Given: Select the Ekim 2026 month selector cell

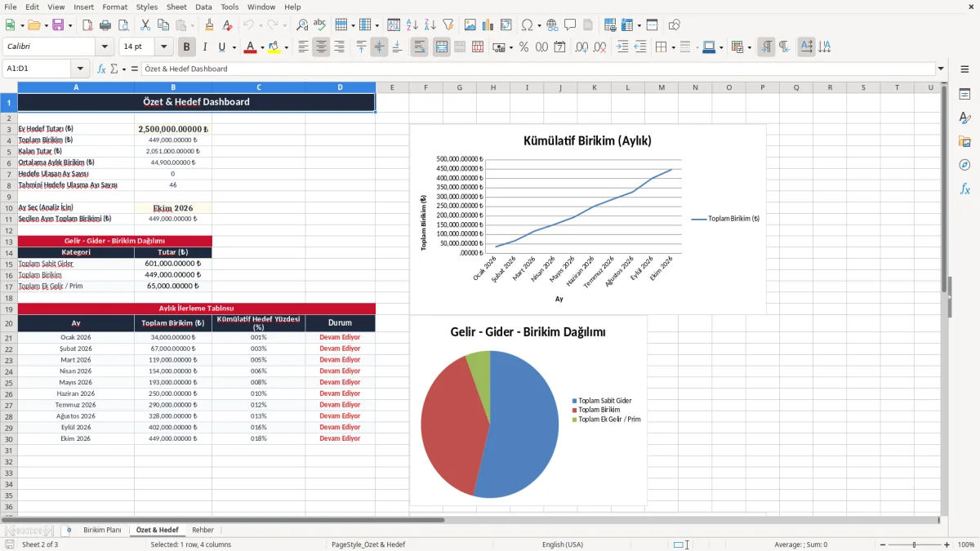Looking at the screenshot, I should tap(173, 208).
